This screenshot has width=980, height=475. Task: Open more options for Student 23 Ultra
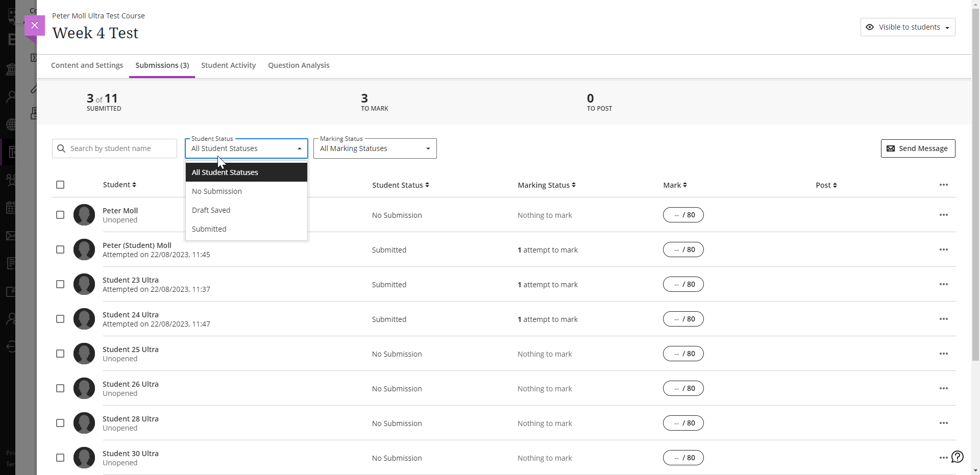[x=943, y=284]
